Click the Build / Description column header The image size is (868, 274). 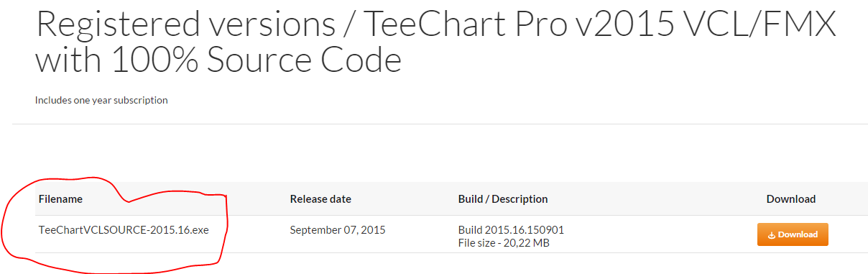(503, 199)
